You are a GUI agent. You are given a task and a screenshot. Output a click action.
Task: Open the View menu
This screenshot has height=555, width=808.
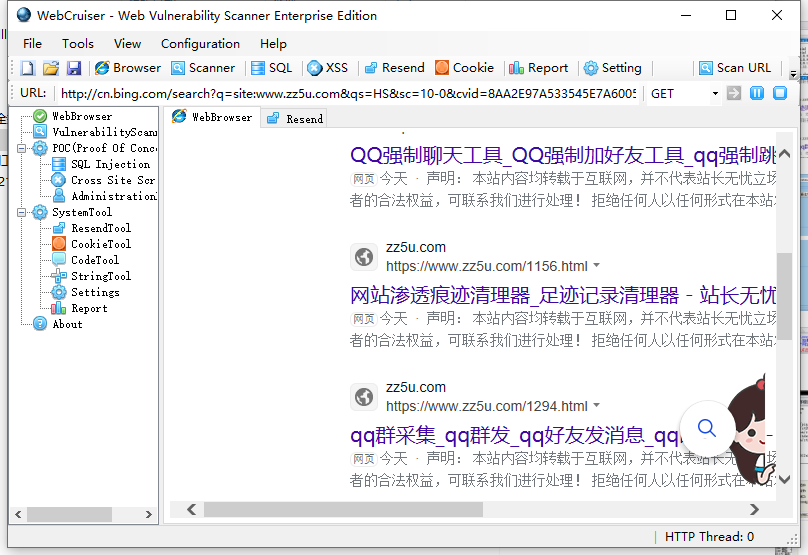point(127,44)
